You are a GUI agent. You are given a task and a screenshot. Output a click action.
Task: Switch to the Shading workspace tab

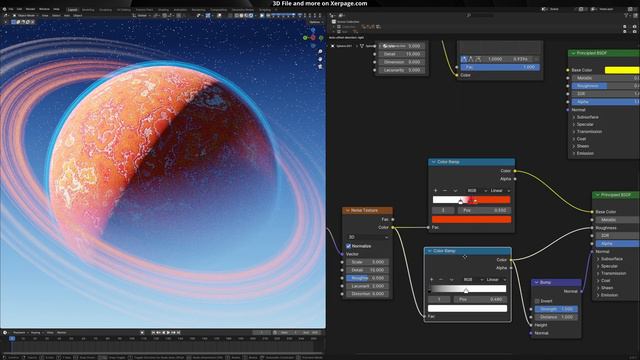point(163,9)
